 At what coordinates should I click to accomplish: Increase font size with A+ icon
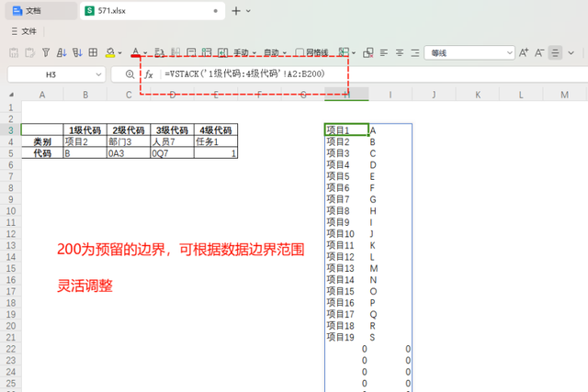[x=524, y=52]
